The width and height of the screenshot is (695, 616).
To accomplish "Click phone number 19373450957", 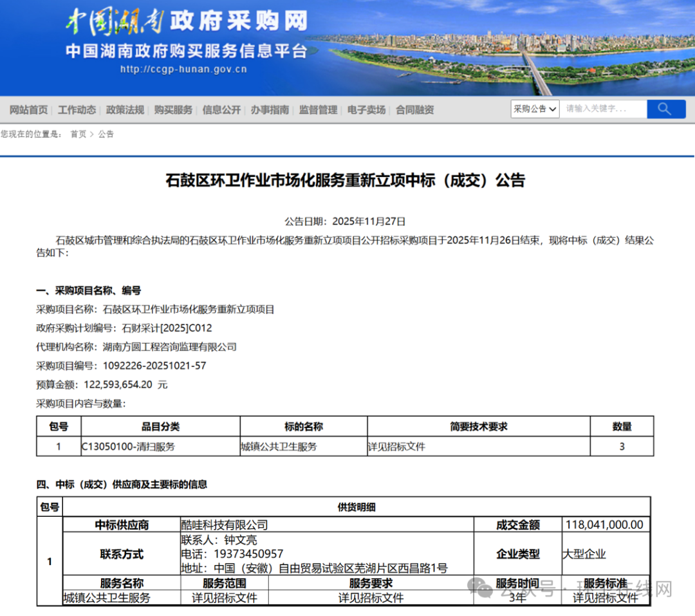I will point(248,554).
